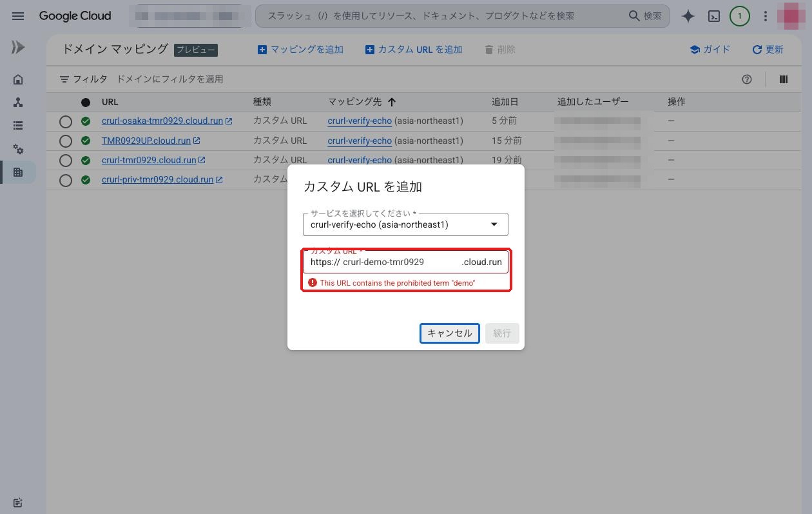Open the Gemini sparkle assistant icon
This screenshot has height=514, width=812.
[688, 16]
